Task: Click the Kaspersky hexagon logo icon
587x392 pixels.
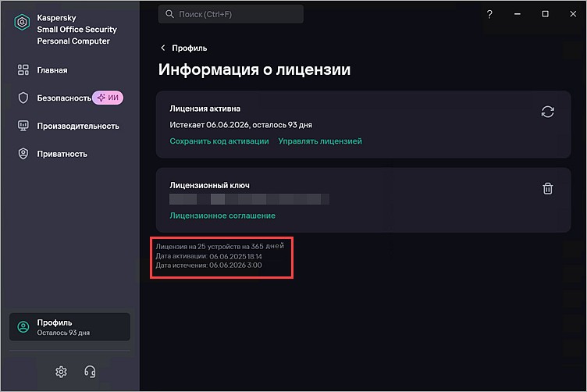Action: point(22,23)
